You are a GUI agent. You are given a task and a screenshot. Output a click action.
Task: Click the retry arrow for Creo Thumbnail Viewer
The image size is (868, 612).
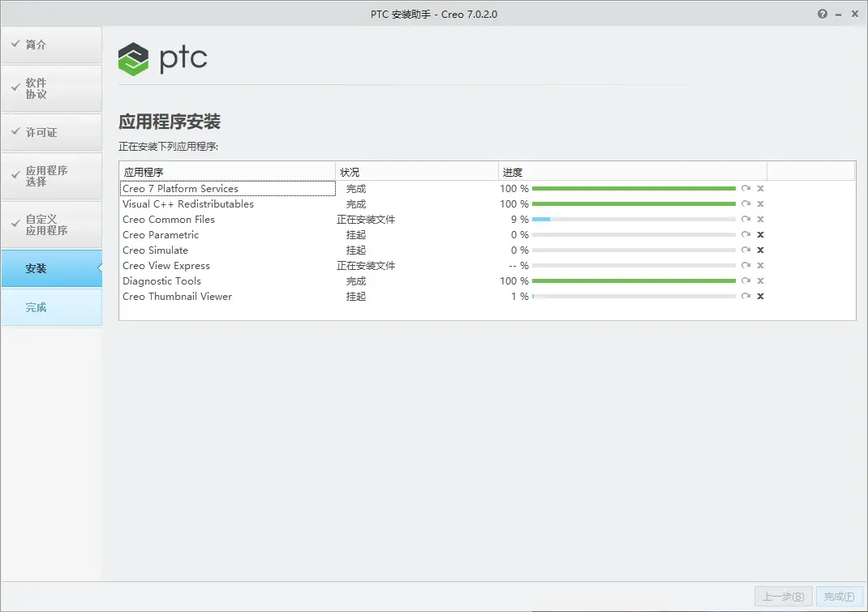(x=746, y=296)
